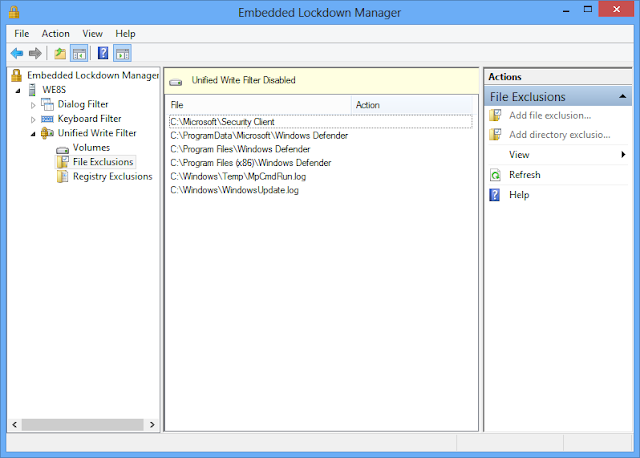Image resolution: width=640 pixels, height=458 pixels.
Task: Click the toolbar Help question mark icon
Action: point(103,53)
